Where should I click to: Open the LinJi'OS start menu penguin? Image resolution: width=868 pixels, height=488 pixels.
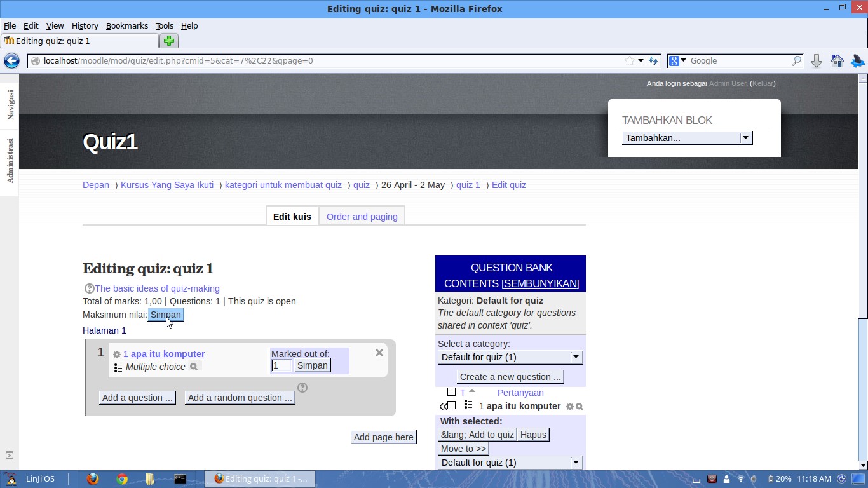[x=10, y=479]
